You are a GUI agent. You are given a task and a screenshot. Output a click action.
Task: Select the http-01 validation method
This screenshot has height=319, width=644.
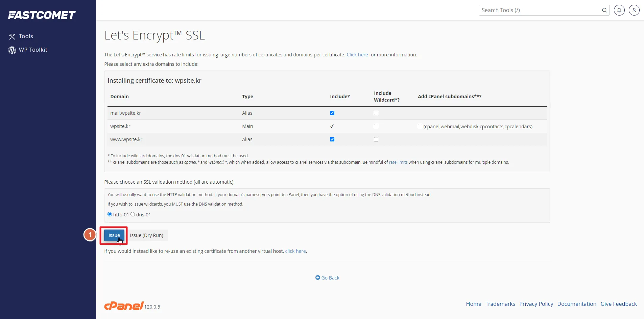[110, 214]
